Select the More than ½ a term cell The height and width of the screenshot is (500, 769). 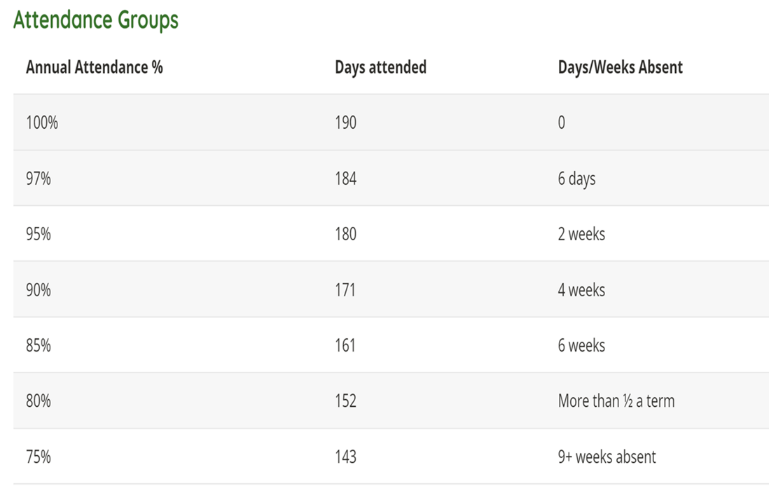coord(616,401)
